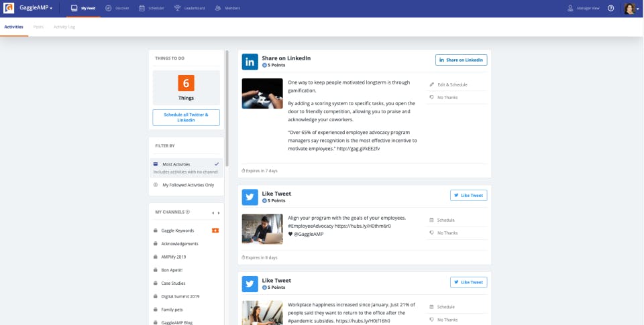Select the Posts sub-tab

(x=38, y=27)
